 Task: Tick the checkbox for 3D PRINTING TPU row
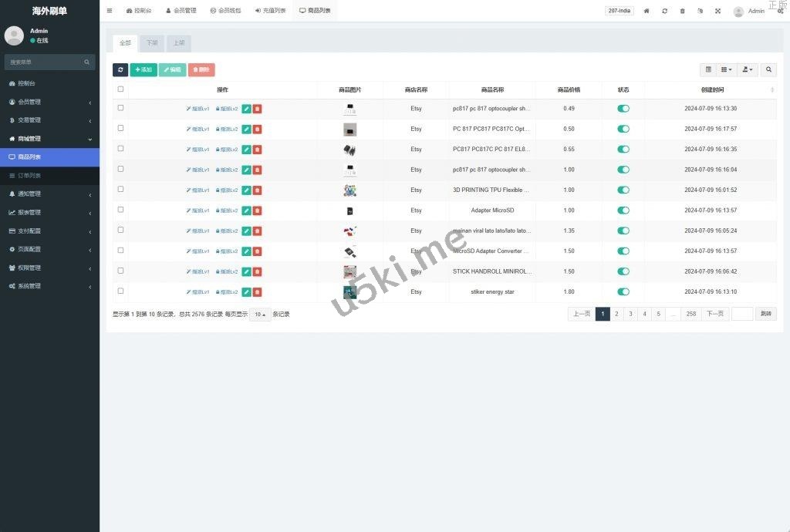coord(120,190)
